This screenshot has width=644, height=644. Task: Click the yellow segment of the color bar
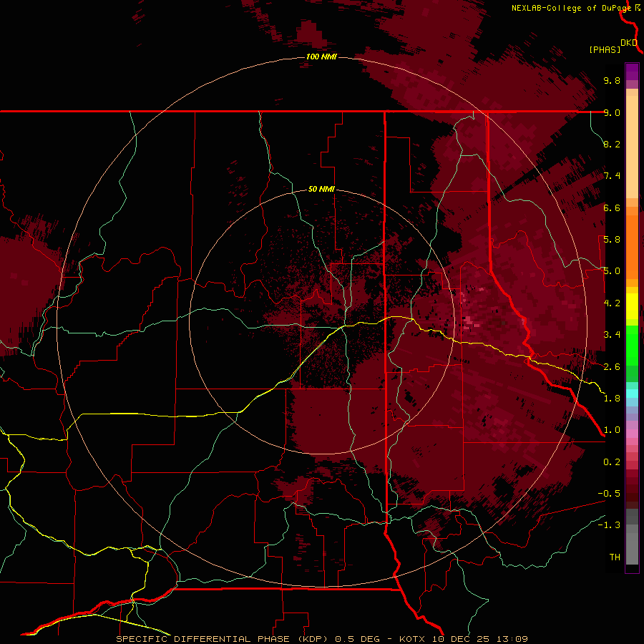coord(632,306)
